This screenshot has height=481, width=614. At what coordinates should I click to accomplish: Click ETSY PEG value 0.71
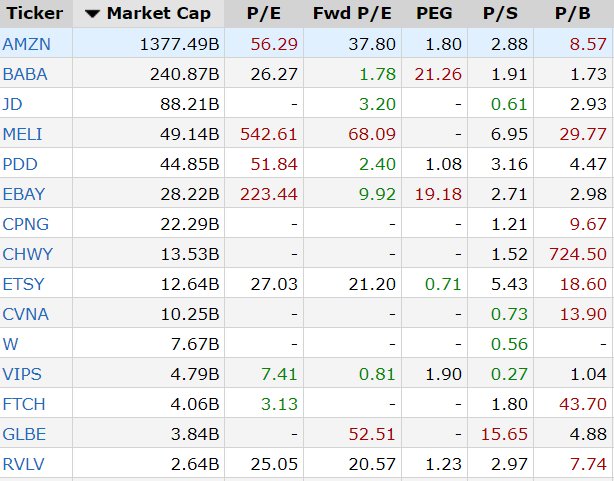click(x=443, y=284)
